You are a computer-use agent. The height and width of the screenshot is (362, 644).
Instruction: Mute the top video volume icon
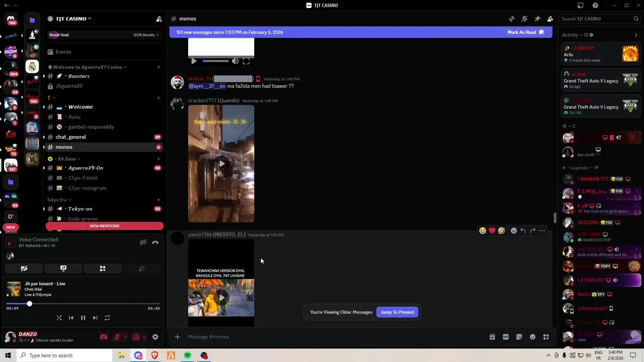(x=235, y=61)
